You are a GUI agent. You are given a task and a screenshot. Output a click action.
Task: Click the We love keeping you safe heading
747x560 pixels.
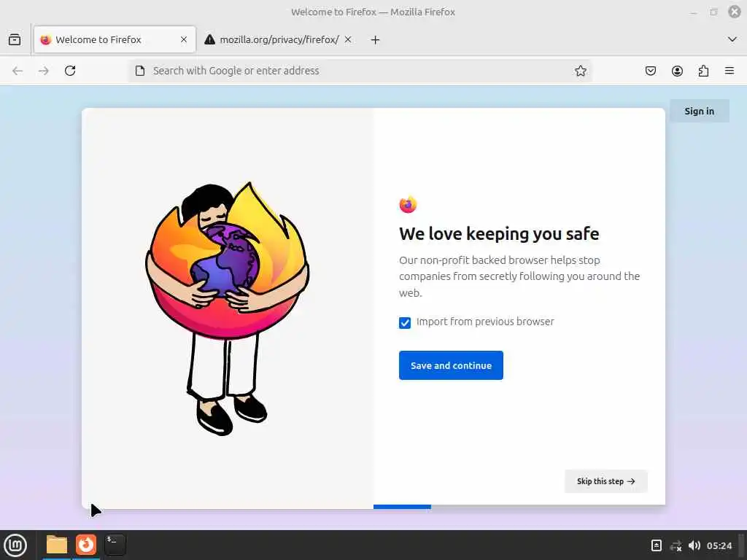(x=499, y=234)
